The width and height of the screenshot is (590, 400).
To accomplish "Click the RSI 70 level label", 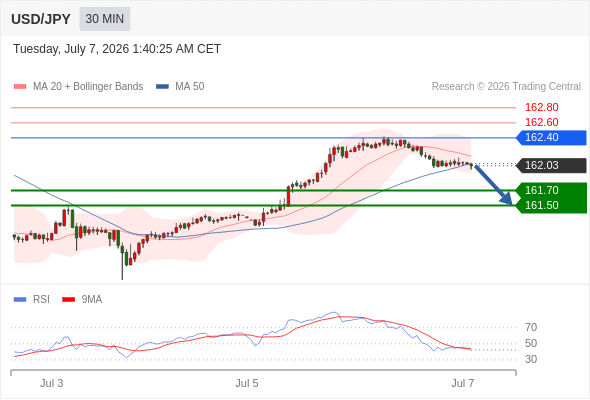I will point(531,327).
